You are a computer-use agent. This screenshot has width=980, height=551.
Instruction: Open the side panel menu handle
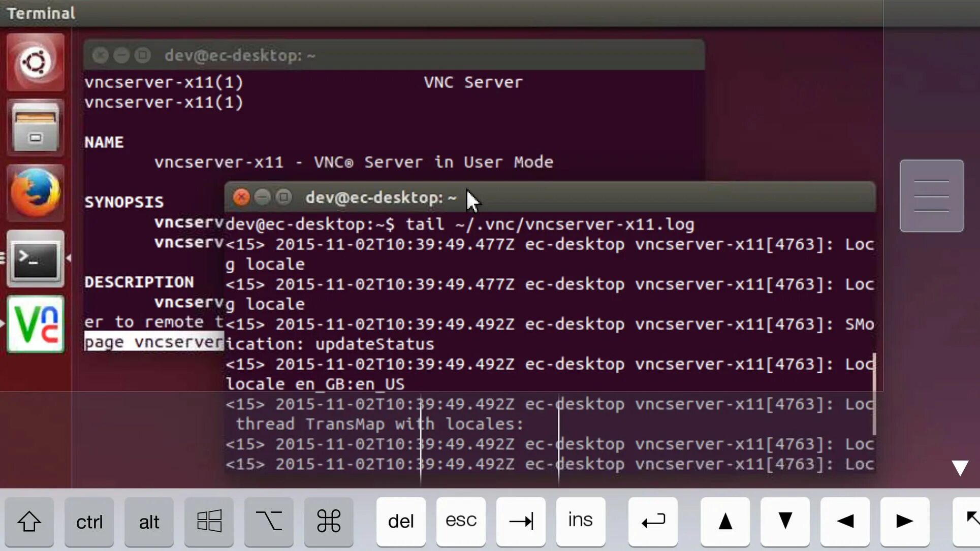point(931,196)
